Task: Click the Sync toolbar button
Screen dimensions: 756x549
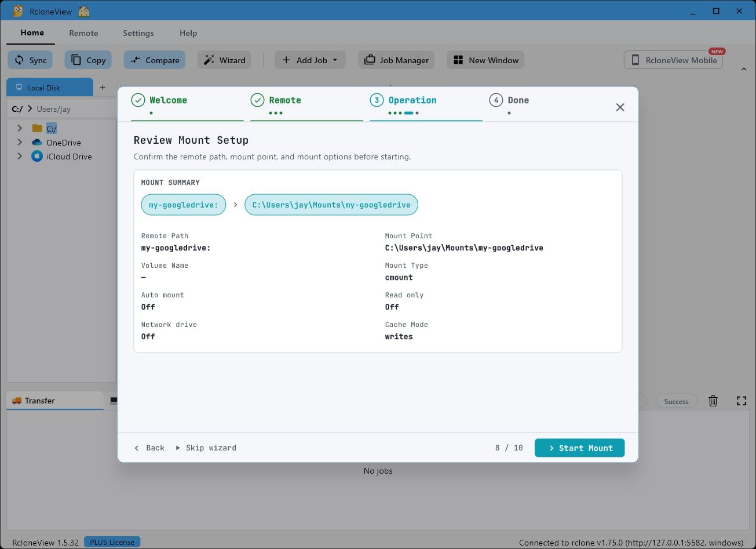Action: 30,60
